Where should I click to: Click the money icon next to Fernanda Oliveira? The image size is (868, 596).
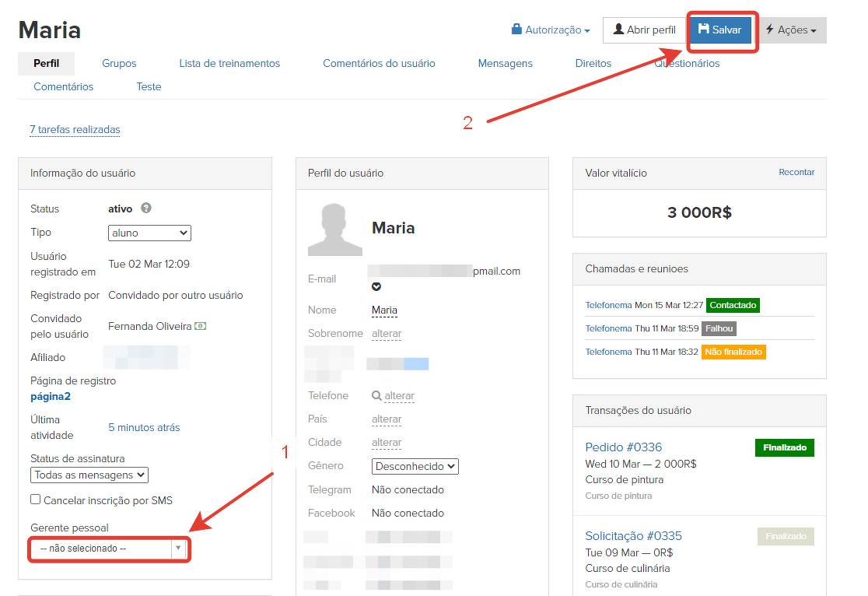(200, 326)
